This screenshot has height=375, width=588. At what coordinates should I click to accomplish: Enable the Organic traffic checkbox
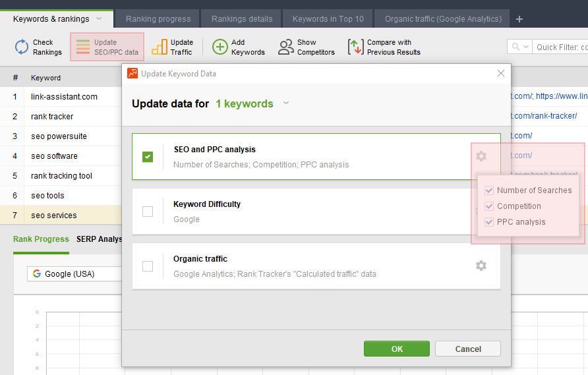pos(148,266)
